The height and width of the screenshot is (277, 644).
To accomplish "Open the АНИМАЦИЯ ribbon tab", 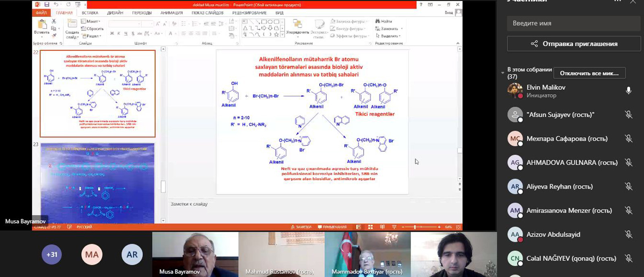I will pos(171,13).
